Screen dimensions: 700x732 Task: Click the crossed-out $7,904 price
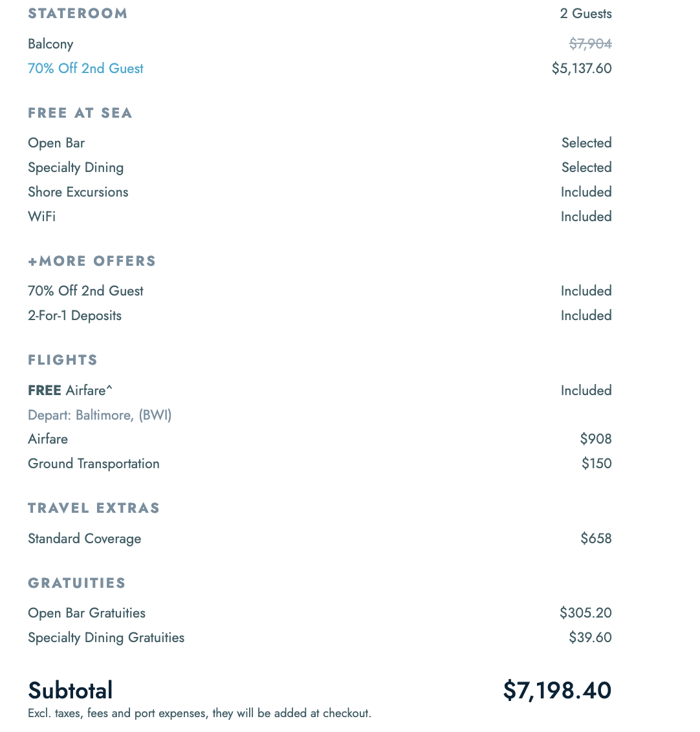click(590, 44)
